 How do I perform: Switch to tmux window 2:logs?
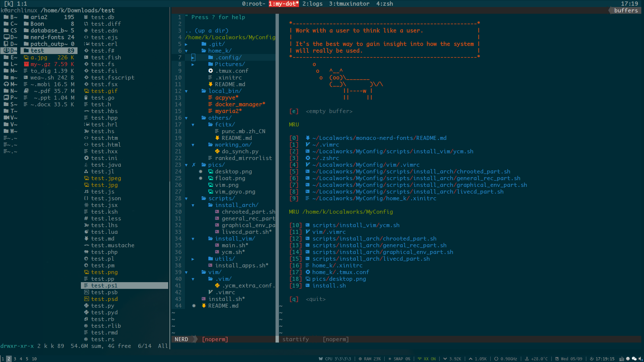click(312, 4)
